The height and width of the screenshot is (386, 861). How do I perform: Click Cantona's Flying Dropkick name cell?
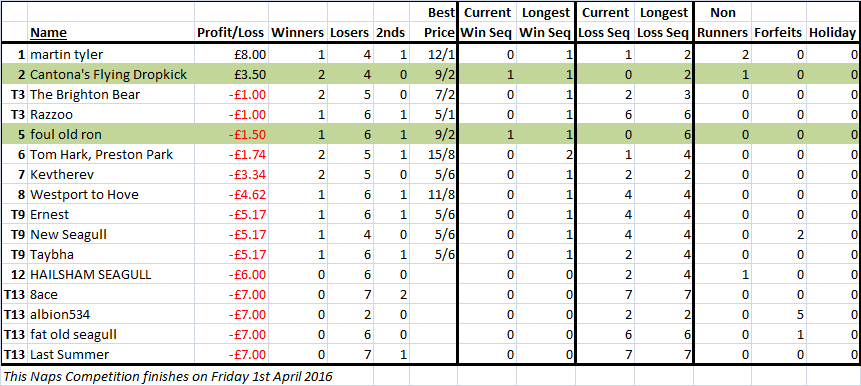(110, 75)
